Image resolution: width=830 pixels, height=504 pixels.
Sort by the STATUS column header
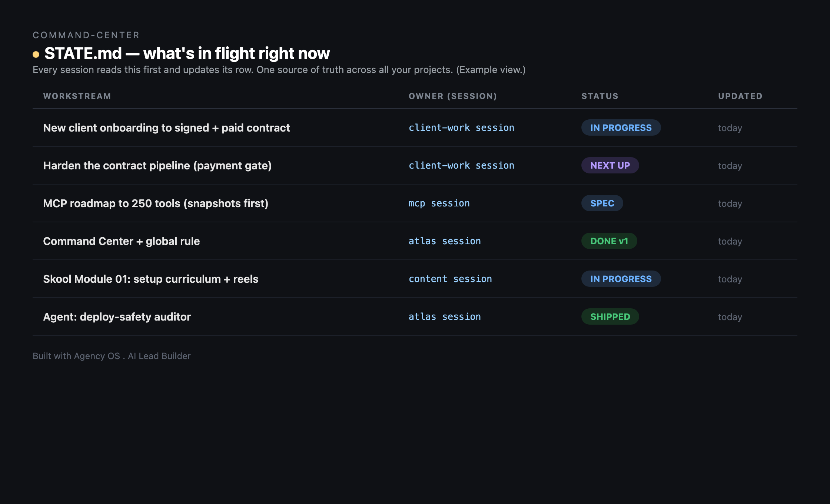[600, 96]
